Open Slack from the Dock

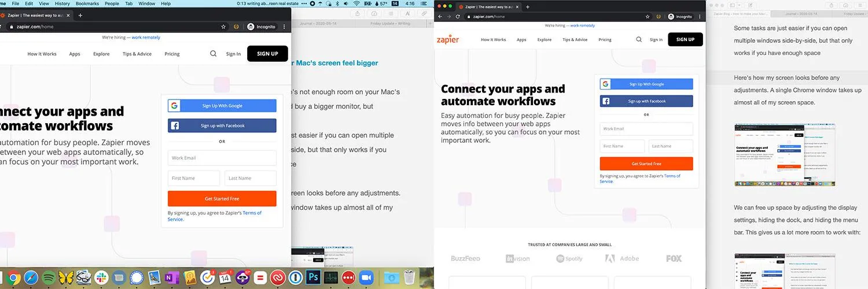(101, 278)
